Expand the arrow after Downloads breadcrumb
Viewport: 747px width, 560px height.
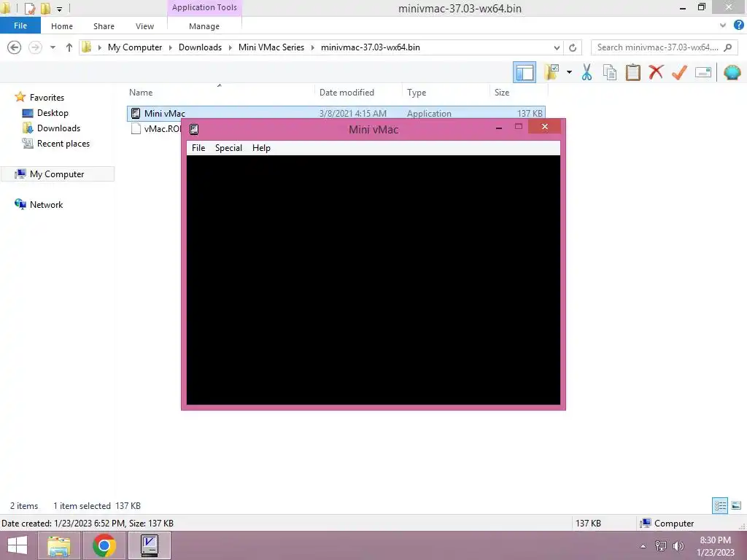coord(230,47)
